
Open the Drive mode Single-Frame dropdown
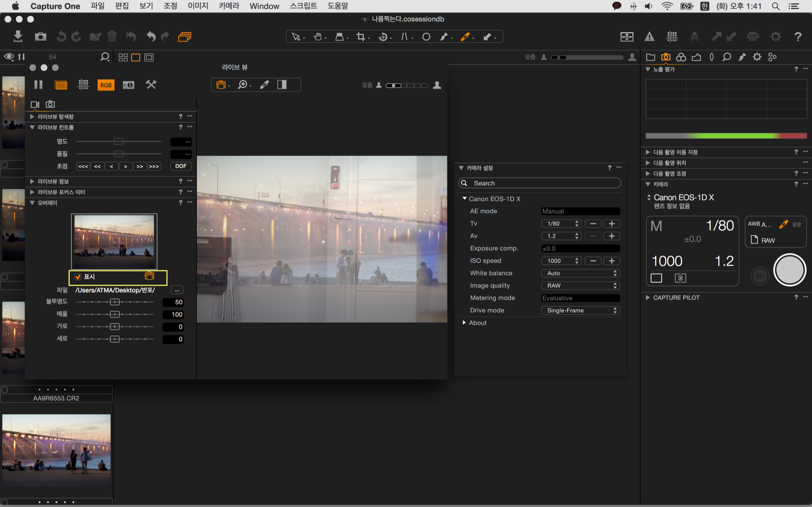[x=580, y=310]
